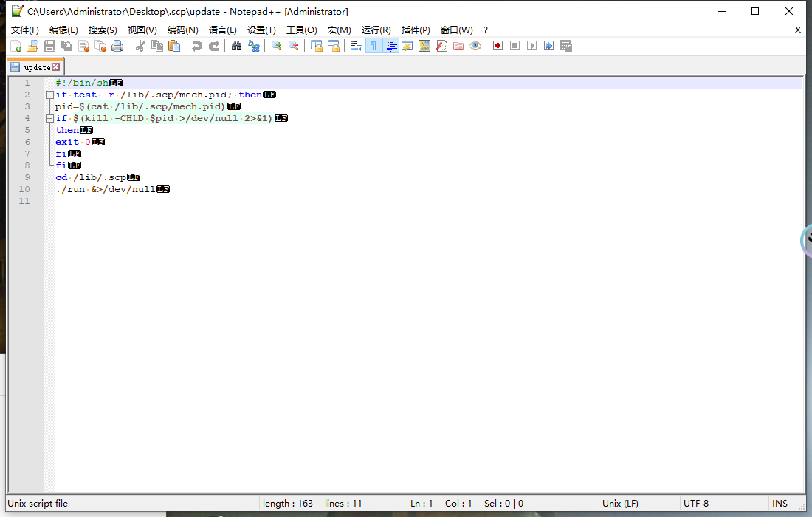
Task: Open user defined language dialog icon
Action: [407, 46]
